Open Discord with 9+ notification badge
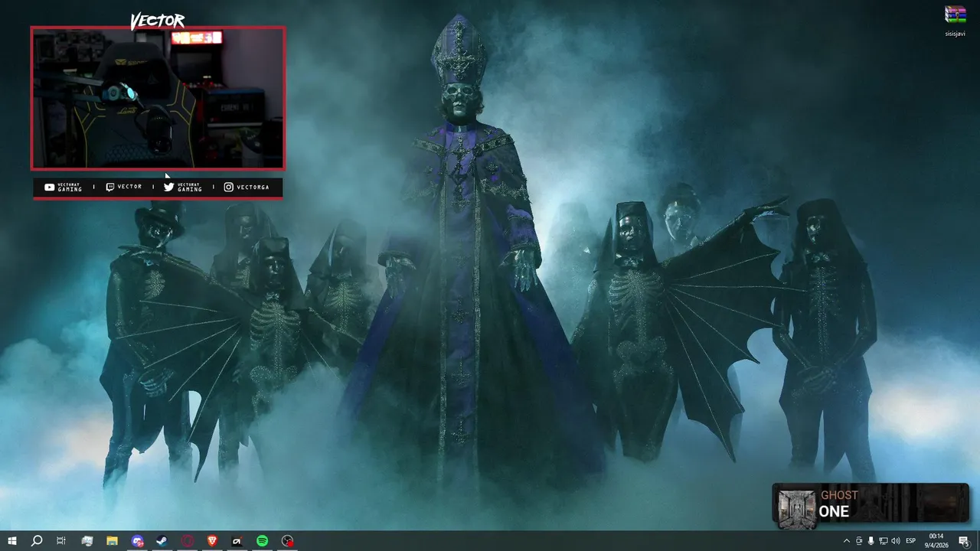 tap(137, 541)
